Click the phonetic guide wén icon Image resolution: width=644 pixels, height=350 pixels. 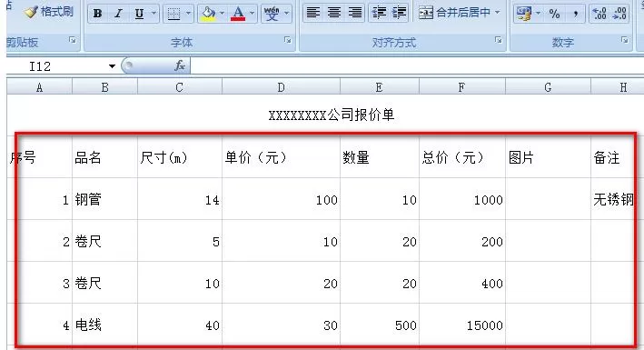[x=272, y=14]
